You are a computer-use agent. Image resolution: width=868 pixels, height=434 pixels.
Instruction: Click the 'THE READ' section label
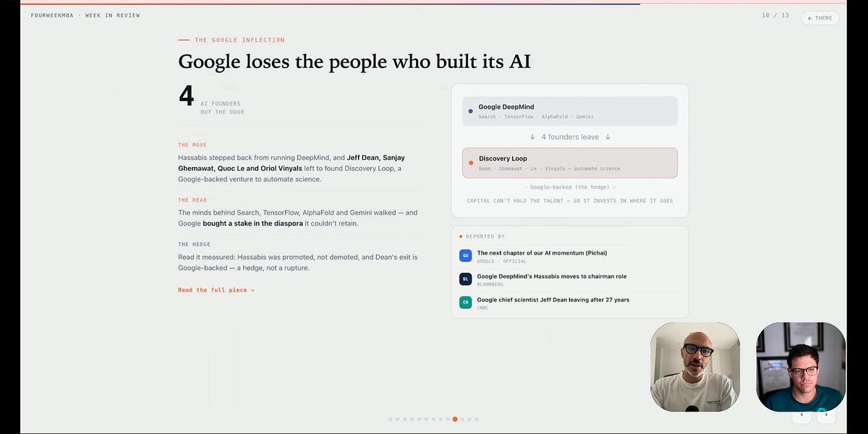(x=192, y=200)
